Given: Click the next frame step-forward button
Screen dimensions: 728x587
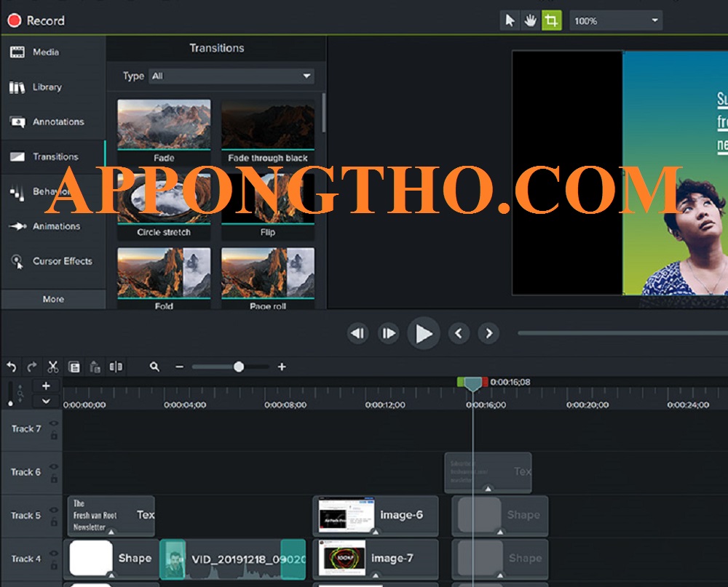Looking at the screenshot, I should pyautogui.click(x=388, y=333).
